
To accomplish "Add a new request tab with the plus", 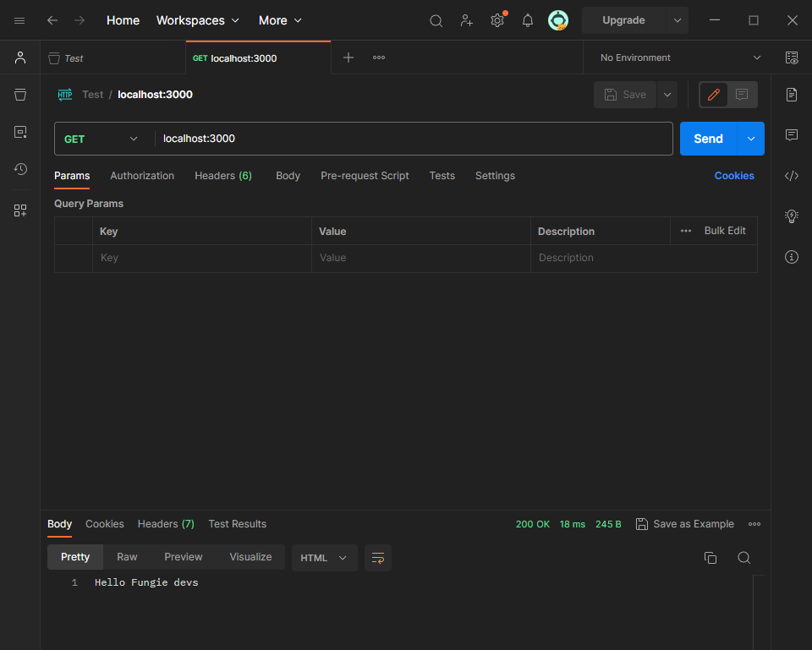I will 348,57.
